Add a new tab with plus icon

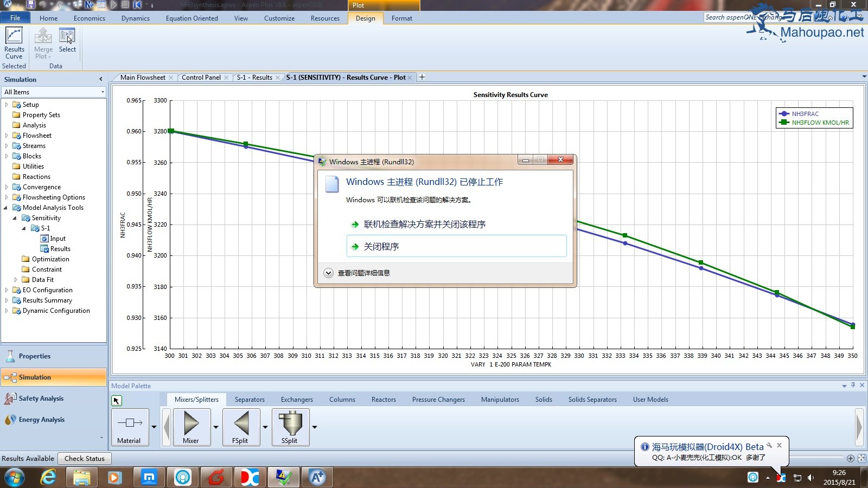pyautogui.click(x=422, y=77)
